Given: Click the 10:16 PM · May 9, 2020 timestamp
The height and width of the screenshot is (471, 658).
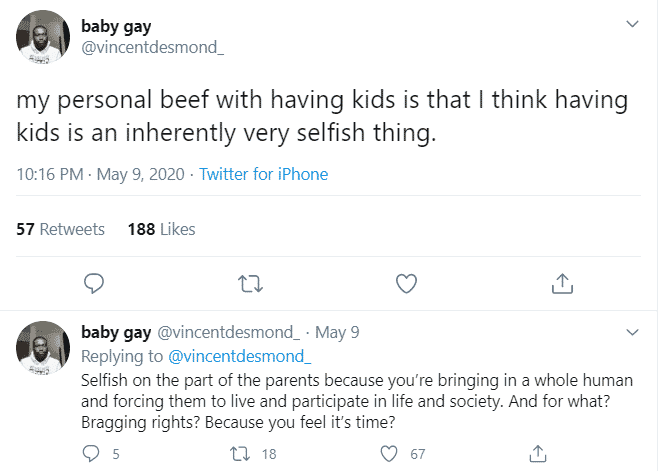Looking at the screenshot, I should 101,174.
